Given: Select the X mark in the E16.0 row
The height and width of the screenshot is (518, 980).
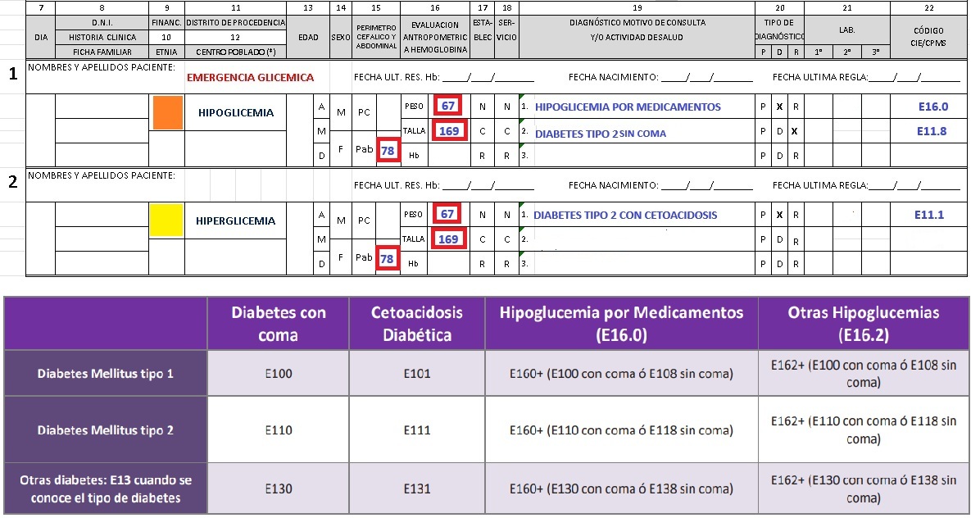Looking at the screenshot, I should click(780, 107).
